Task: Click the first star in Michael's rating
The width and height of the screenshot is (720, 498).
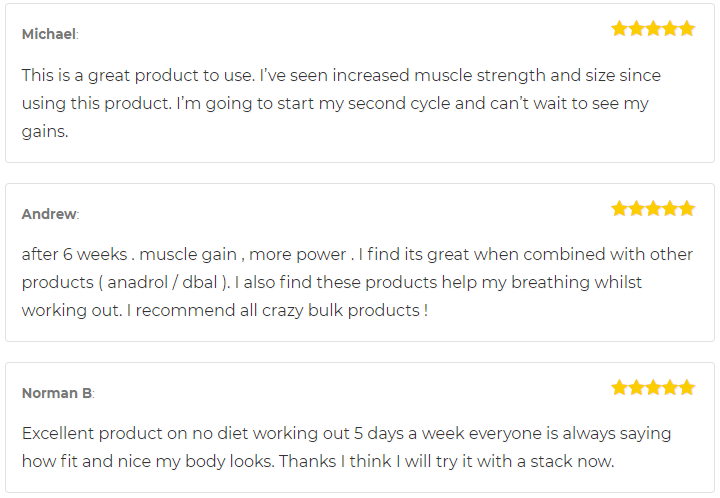Action: pyautogui.click(x=619, y=28)
